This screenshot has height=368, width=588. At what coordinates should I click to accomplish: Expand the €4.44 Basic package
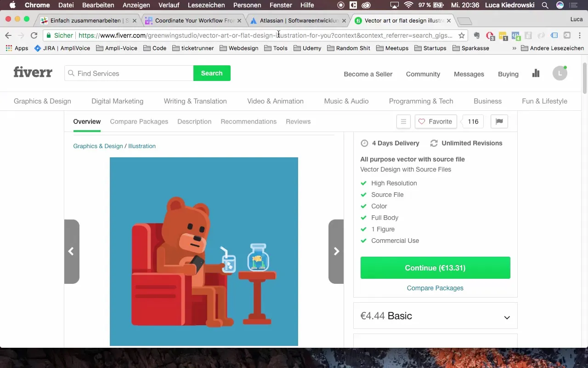pyautogui.click(x=435, y=316)
